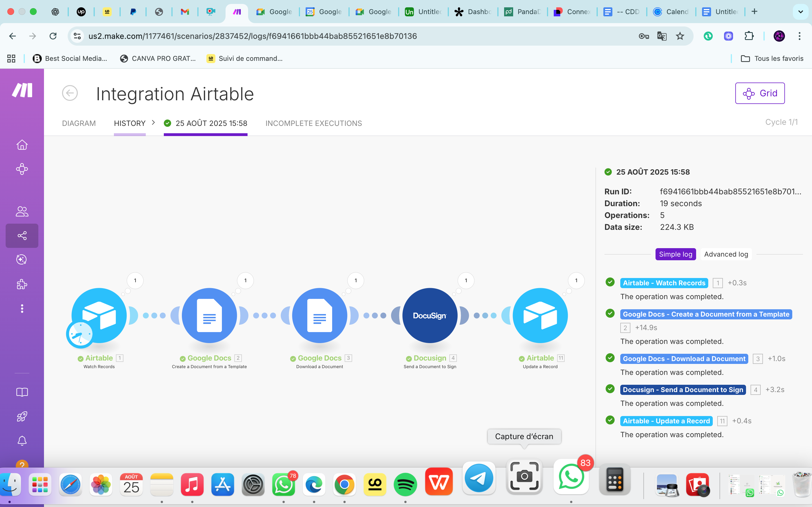The image size is (812, 507).
Task: Open bubble above the Docusign module
Action: (x=466, y=280)
